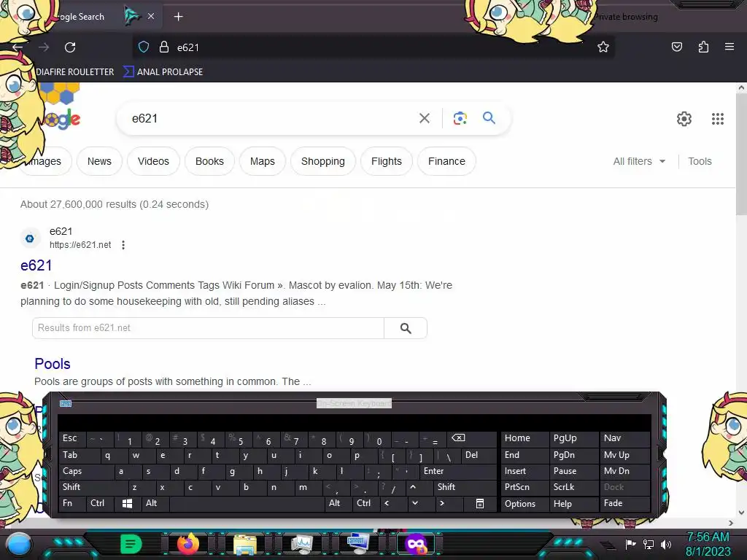
Task: Open the file explorer taskbar icon
Action: 245,545
